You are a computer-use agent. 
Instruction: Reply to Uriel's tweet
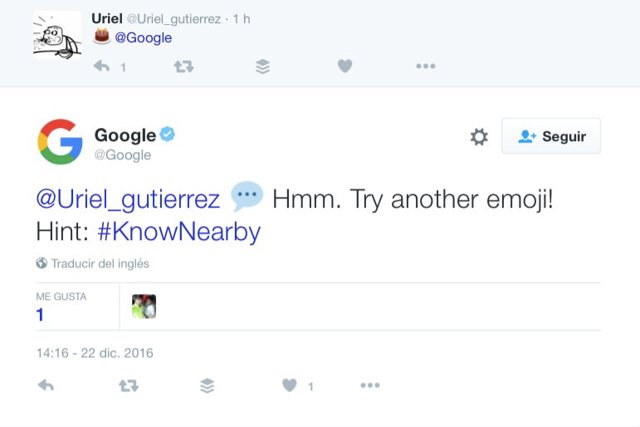(101, 66)
